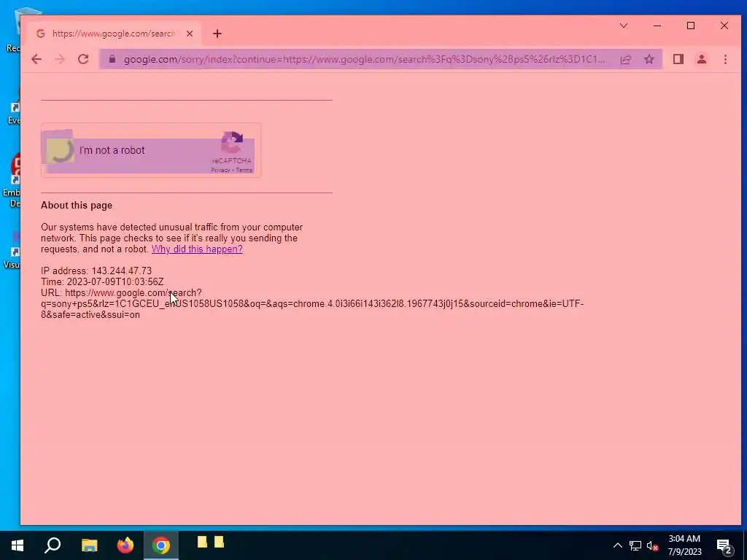Open a new tab with plus button
747x560 pixels.
tap(217, 34)
